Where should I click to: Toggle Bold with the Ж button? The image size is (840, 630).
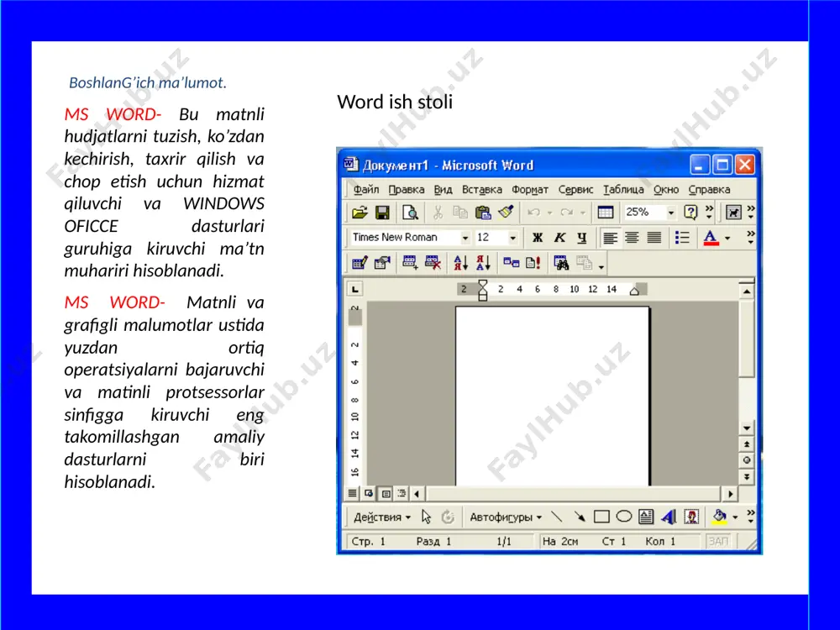click(x=538, y=238)
